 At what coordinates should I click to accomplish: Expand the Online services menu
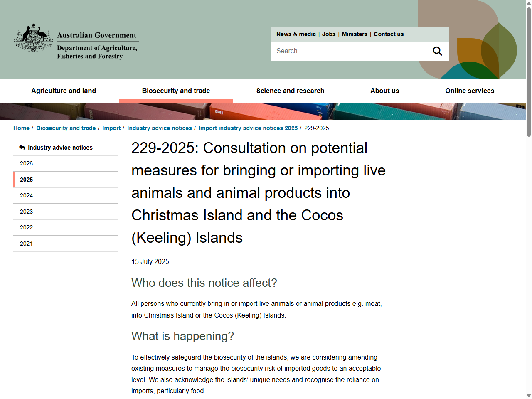point(470,91)
